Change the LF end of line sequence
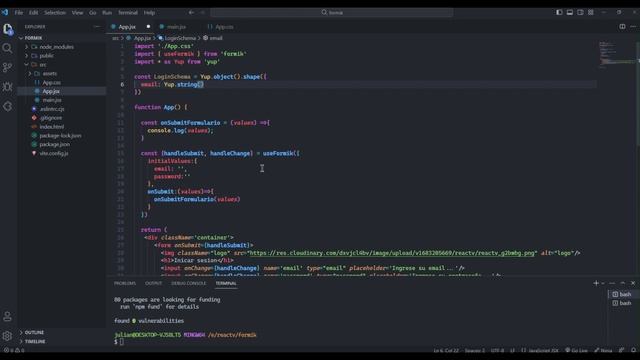 coord(512,350)
